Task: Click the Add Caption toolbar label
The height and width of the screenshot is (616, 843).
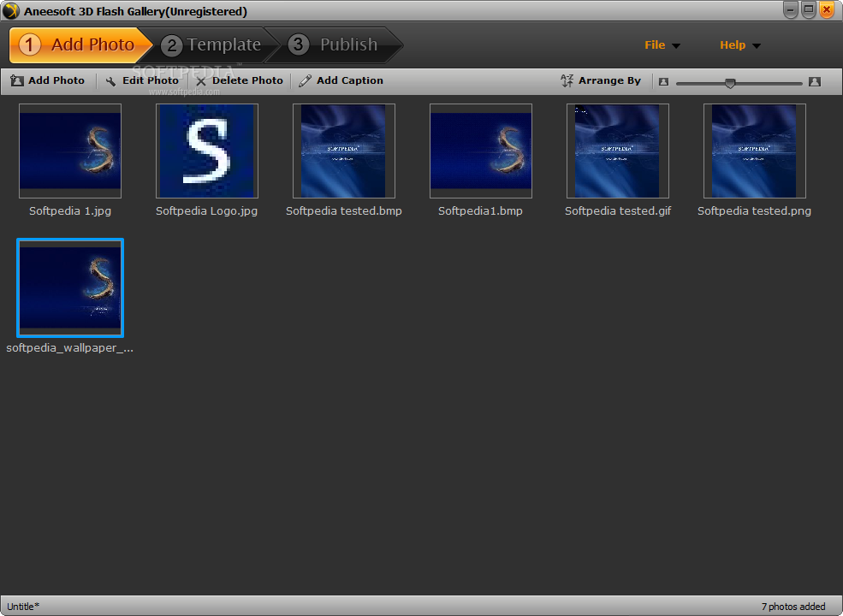Action: point(350,80)
